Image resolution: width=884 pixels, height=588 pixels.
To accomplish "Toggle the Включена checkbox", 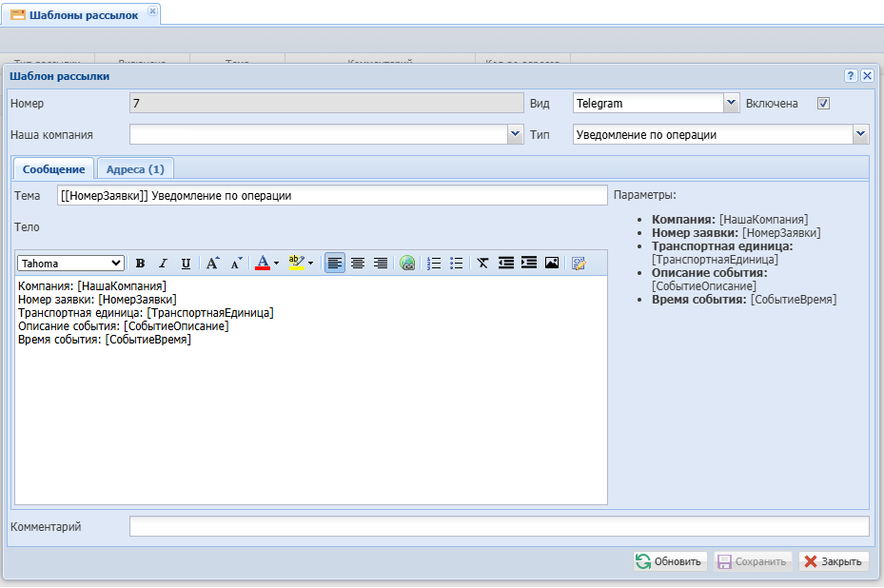I will coord(824,104).
